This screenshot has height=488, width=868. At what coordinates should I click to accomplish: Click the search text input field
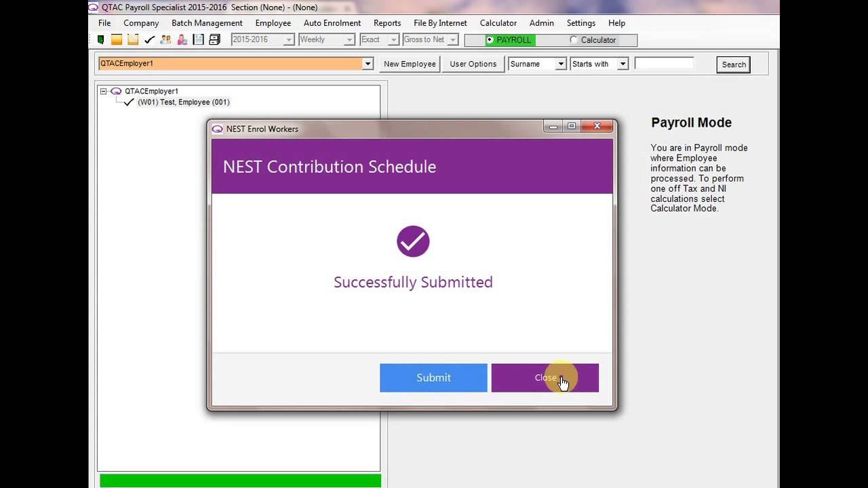click(665, 64)
